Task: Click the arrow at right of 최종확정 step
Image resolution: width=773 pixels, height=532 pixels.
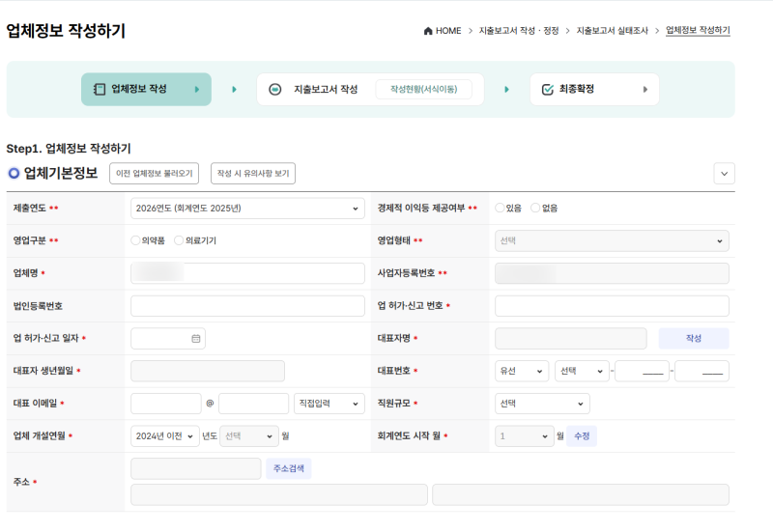Action: (x=644, y=89)
